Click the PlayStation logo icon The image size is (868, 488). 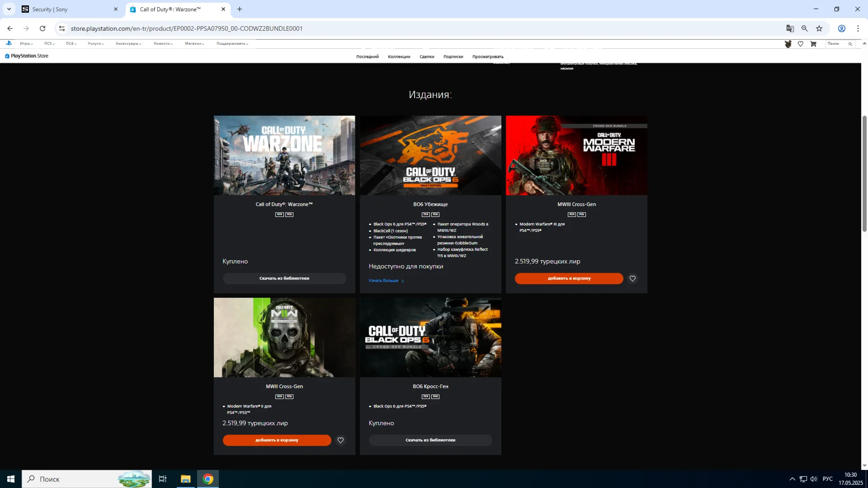(9, 43)
